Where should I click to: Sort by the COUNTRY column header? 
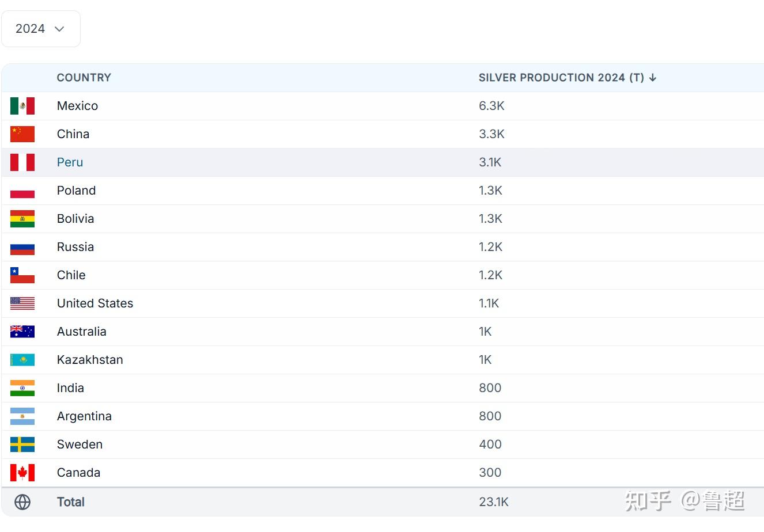coord(84,78)
